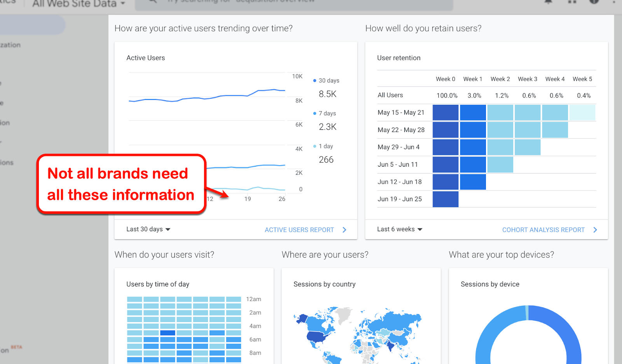Select the May 15 - May 21 cohort label

tap(401, 112)
